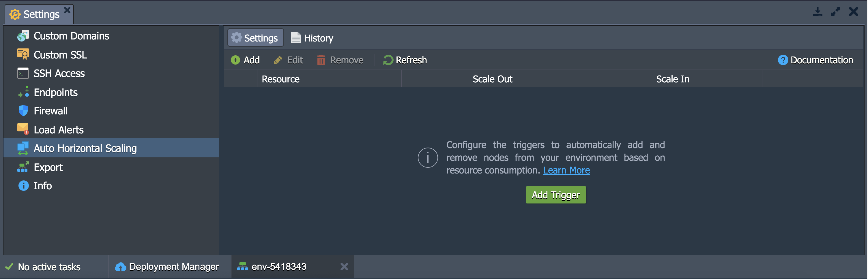Open Custom Domains settings
This screenshot has height=279, width=868.
[x=71, y=36]
